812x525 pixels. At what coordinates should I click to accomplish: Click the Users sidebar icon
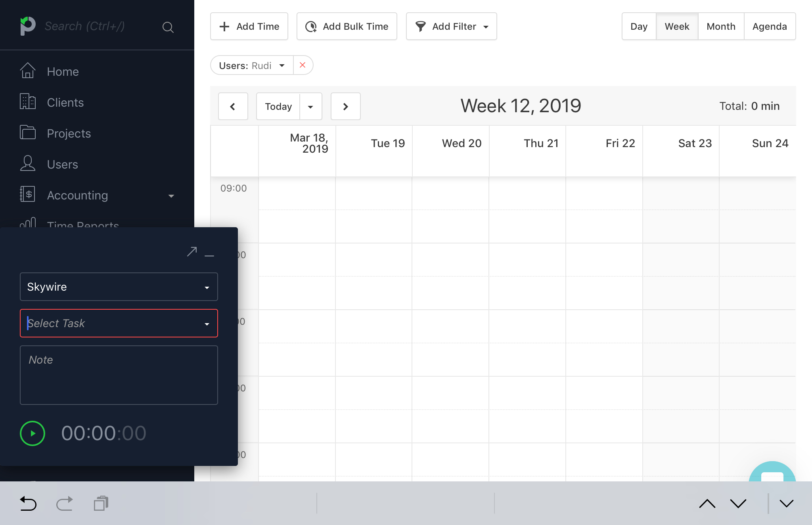coord(27,165)
